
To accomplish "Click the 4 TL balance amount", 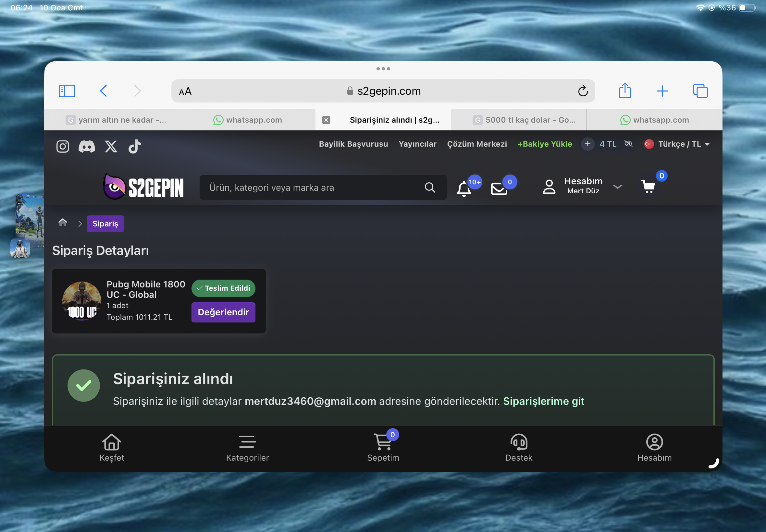I will click(608, 144).
